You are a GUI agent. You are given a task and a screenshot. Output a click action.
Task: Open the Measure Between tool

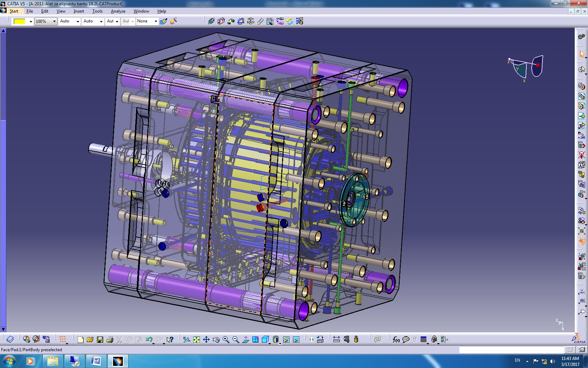pos(336,339)
